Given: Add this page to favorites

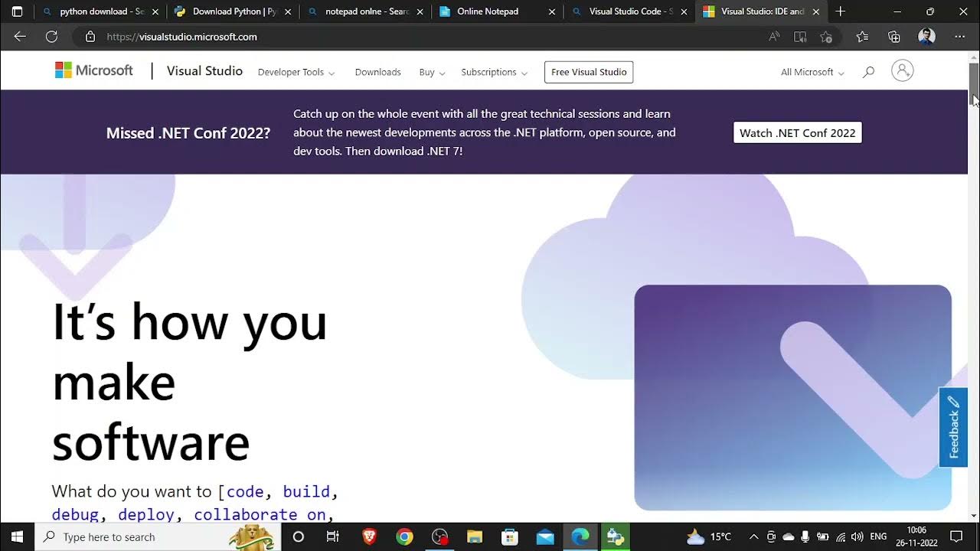Looking at the screenshot, I should coord(826,37).
